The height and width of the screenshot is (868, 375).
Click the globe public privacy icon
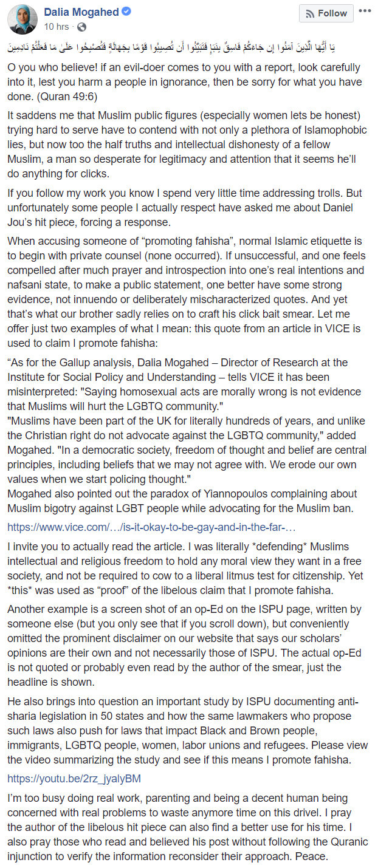pyautogui.click(x=81, y=27)
